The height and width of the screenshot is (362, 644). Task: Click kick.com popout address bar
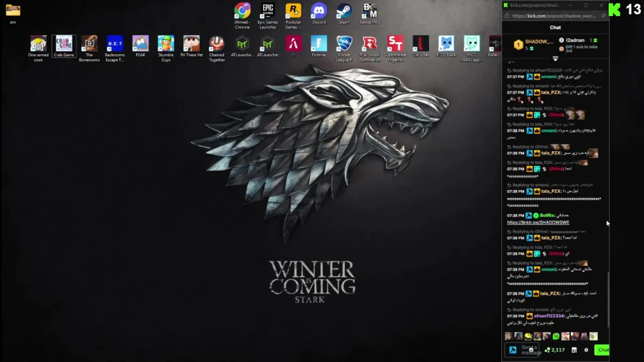tap(553, 16)
